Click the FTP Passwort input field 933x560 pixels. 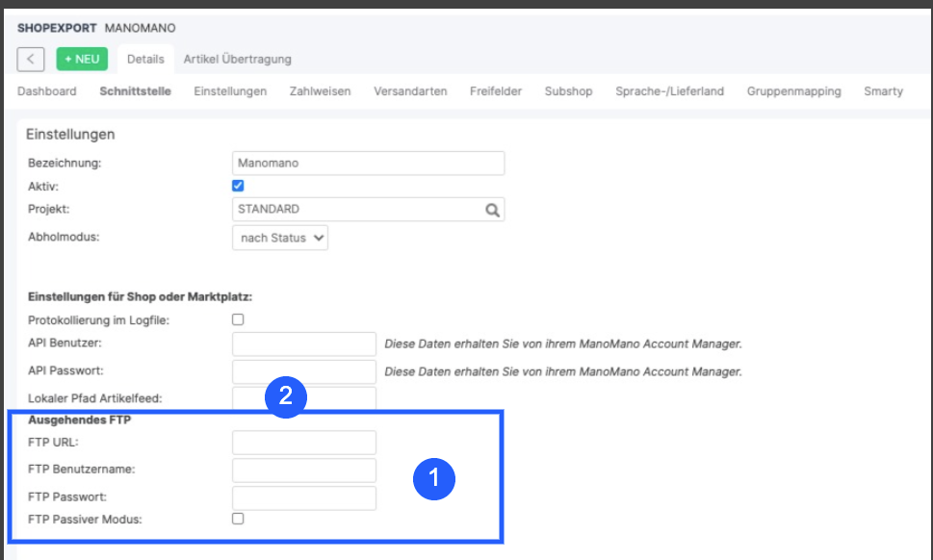(x=304, y=497)
